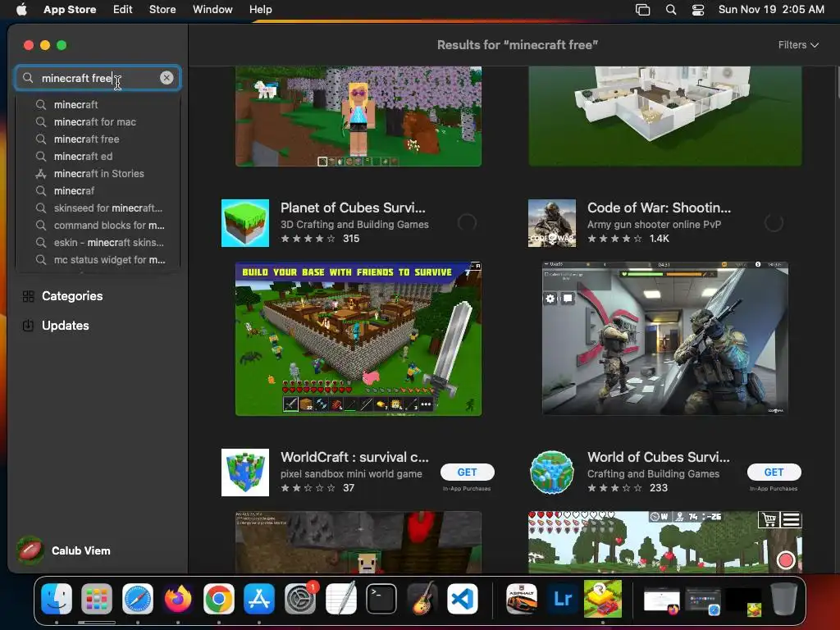Click the menu bar date and time
Image resolution: width=840 pixels, height=630 pixels.
pyautogui.click(x=771, y=9)
